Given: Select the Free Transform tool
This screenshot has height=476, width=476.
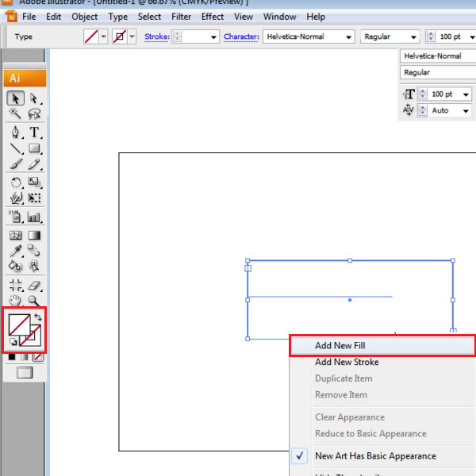Looking at the screenshot, I should pyautogui.click(x=34, y=198).
